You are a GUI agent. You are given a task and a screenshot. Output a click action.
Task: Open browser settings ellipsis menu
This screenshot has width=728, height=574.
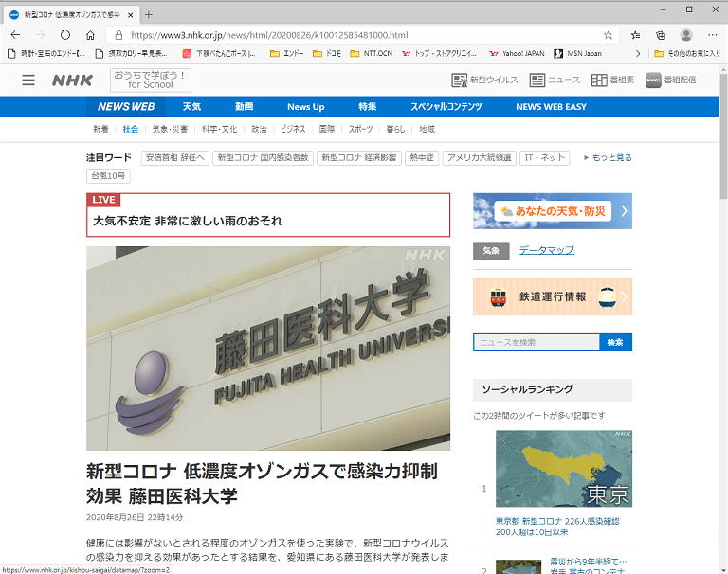712,35
